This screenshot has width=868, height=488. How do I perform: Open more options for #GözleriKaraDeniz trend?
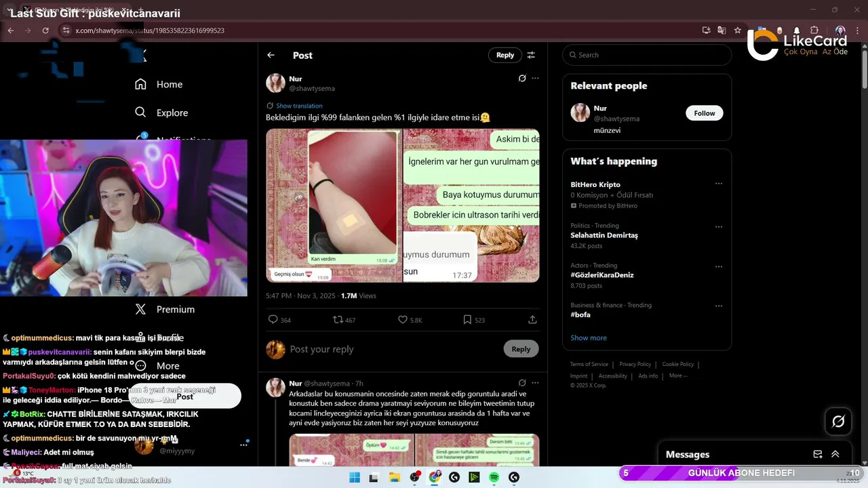[x=719, y=266]
